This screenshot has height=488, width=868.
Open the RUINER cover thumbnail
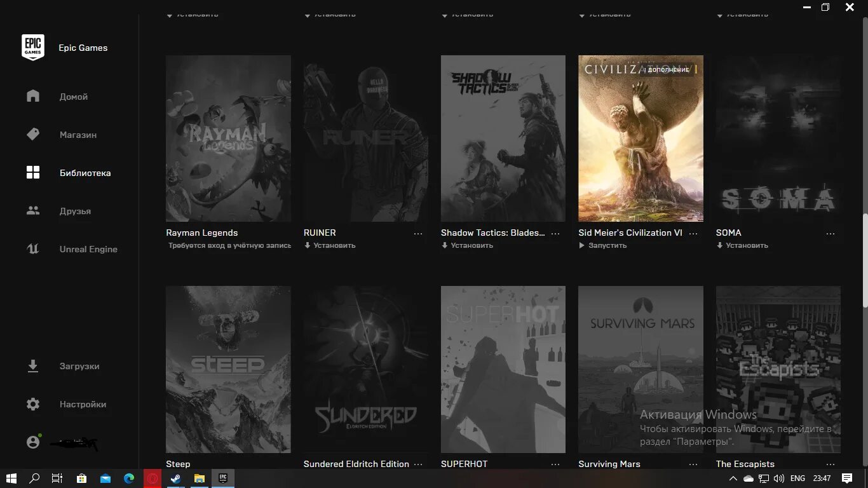[365, 139]
